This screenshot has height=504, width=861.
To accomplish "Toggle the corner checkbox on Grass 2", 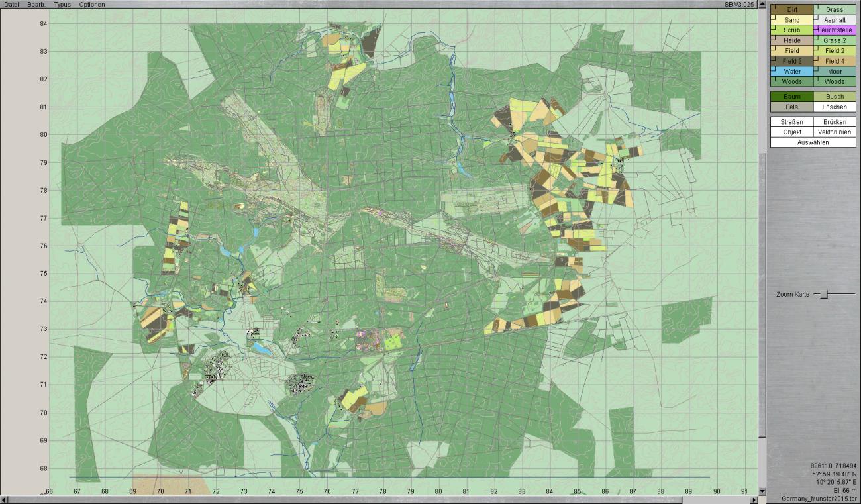I will click(x=816, y=38).
